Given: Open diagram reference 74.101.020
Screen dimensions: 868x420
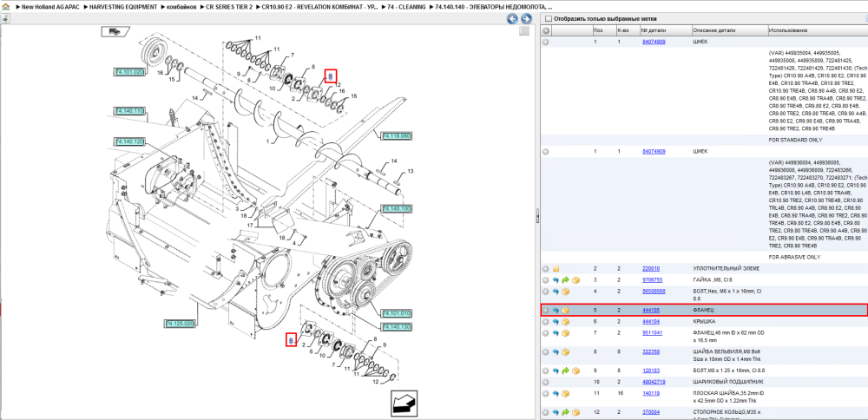Looking at the screenshot, I should 129,72.
